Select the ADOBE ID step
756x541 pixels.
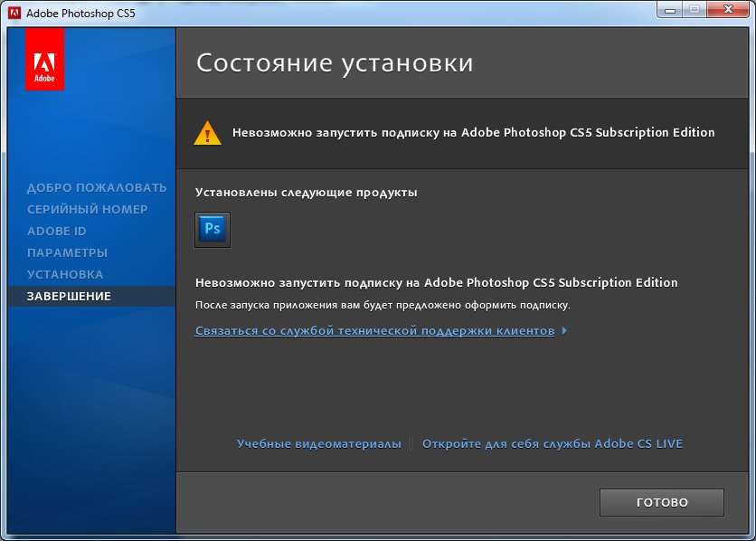click(56, 231)
